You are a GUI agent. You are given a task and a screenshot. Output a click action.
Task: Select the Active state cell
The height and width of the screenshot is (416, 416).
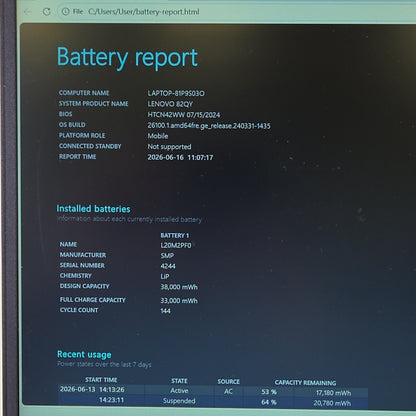click(x=179, y=390)
